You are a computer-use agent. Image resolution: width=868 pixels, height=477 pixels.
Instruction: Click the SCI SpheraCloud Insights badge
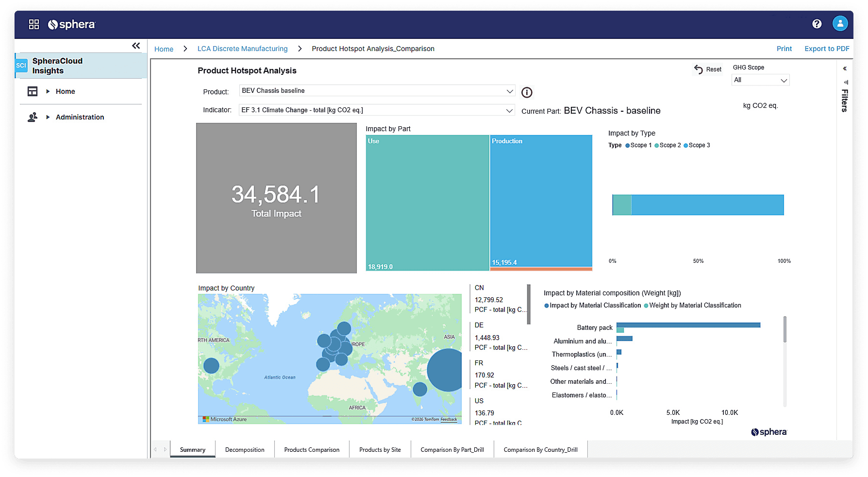tap(21, 66)
